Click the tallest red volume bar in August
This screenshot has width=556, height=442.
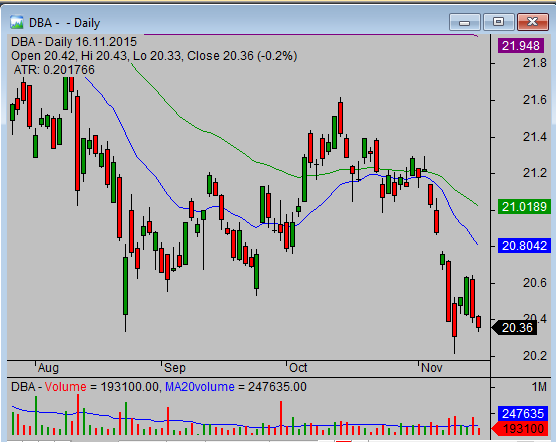click(x=78, y=415)
